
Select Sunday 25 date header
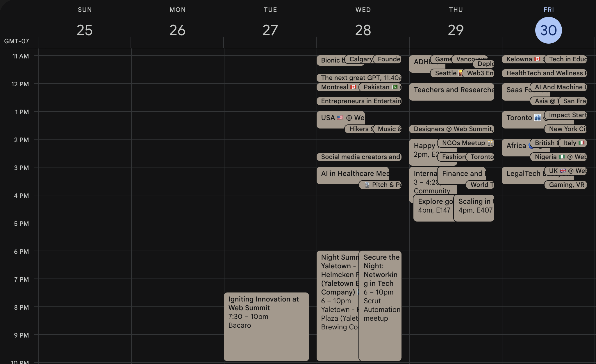tap(85, 30)
